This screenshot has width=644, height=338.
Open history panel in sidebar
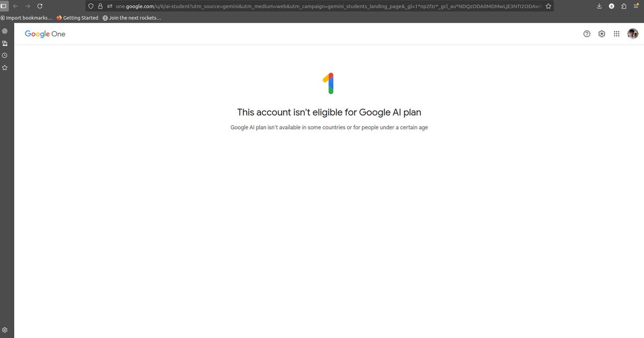click(x=5, y=55)
